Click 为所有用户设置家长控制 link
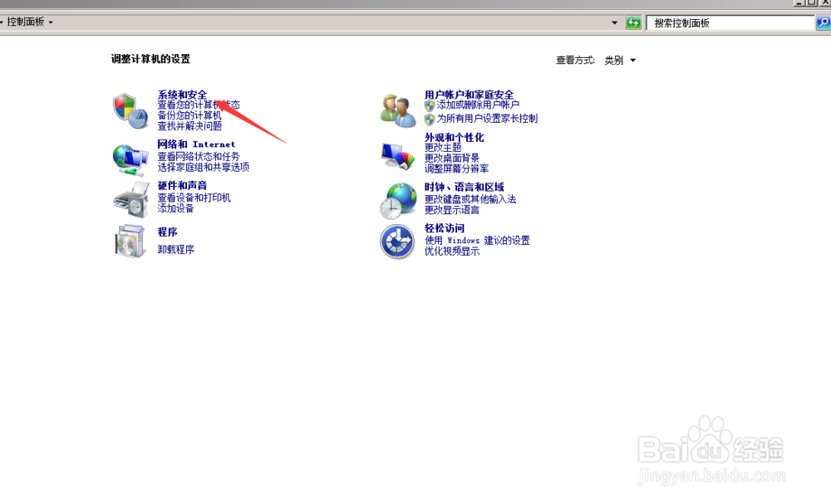The image size is (831, 504). 487,119
